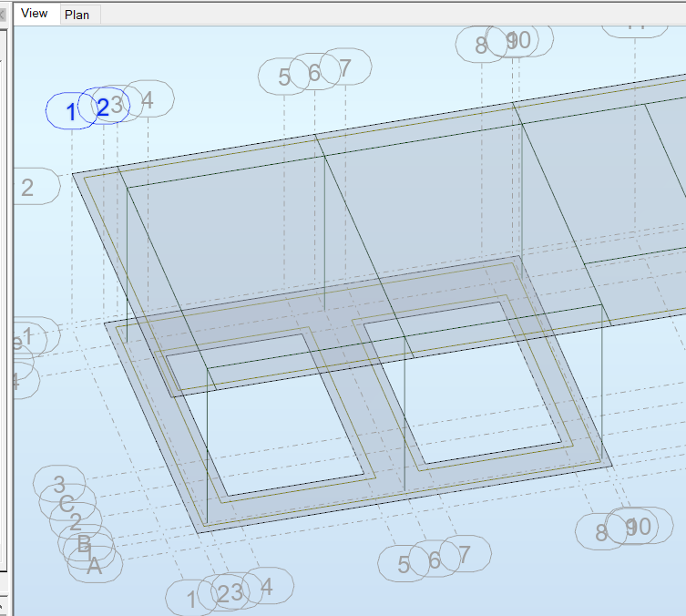
Task: Click grid bubble labeled A
Action: point(95,565)
